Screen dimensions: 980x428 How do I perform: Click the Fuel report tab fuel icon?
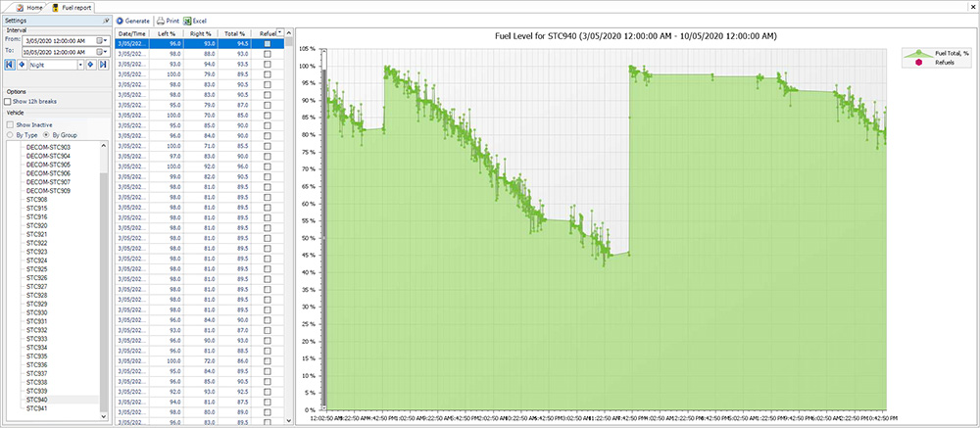coord(55,8)
